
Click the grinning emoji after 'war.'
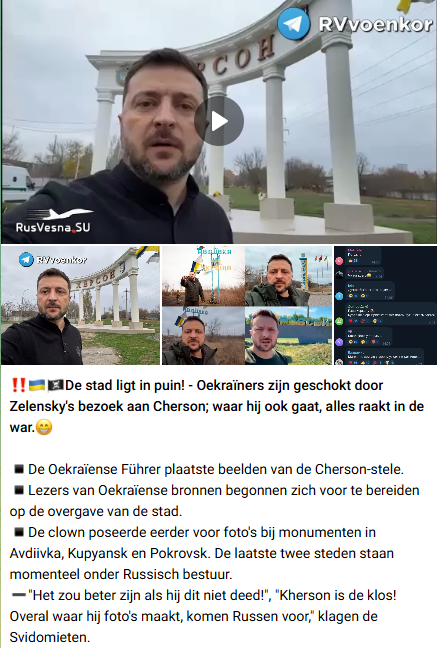[44, 427]
